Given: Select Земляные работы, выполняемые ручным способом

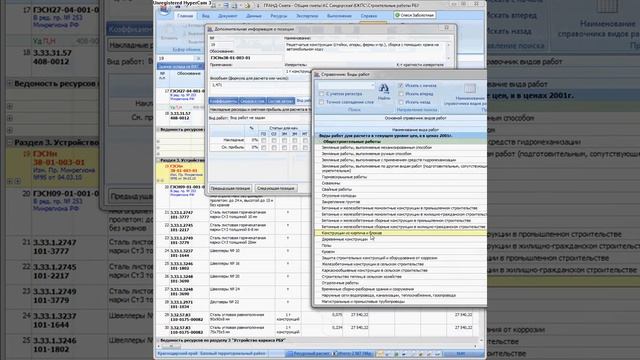Looking at the screenshot, I should 366,154.
